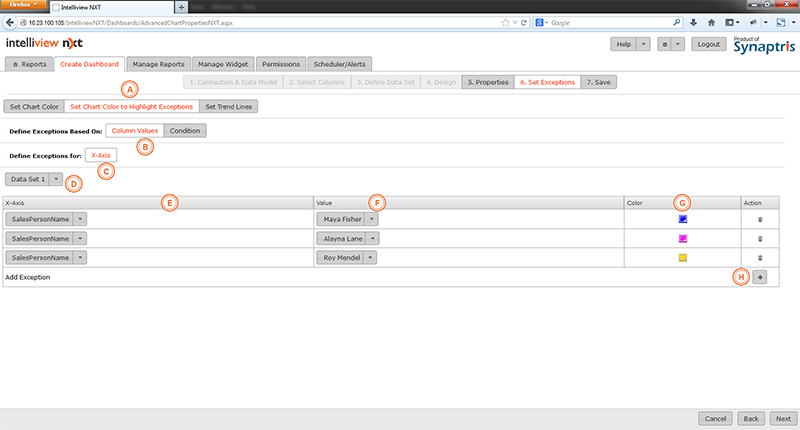Select Column Values exception basis
The image size is (800, 430).
point(134,130)
